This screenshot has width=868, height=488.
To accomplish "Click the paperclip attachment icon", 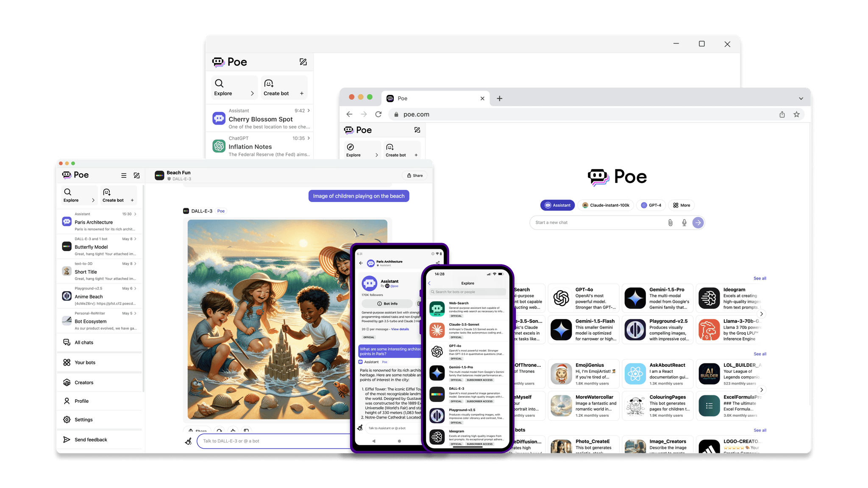I will tap(670, 222).
